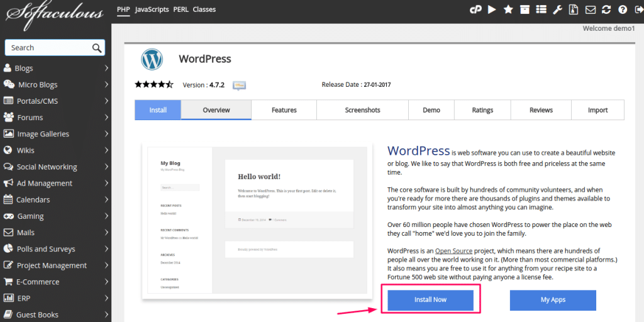Open the wrench settings icon
This screenshot has width=644, height=322.
[557, 9]
